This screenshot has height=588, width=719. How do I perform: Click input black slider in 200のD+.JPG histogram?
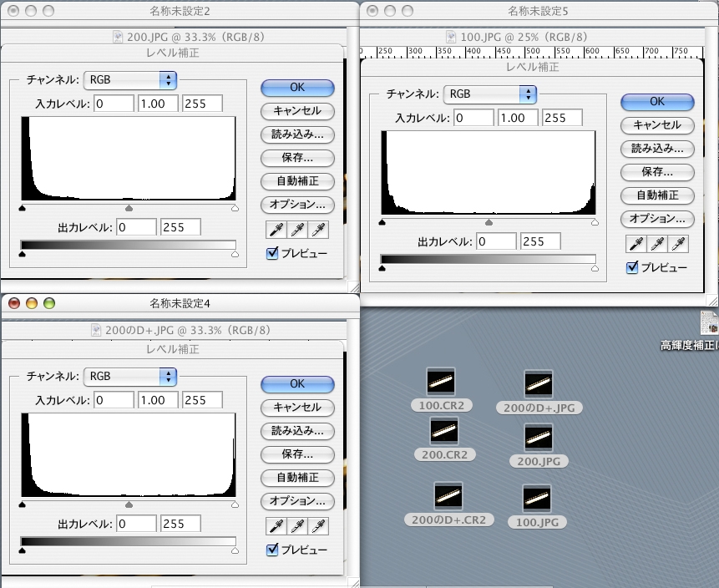click(22, 504)
